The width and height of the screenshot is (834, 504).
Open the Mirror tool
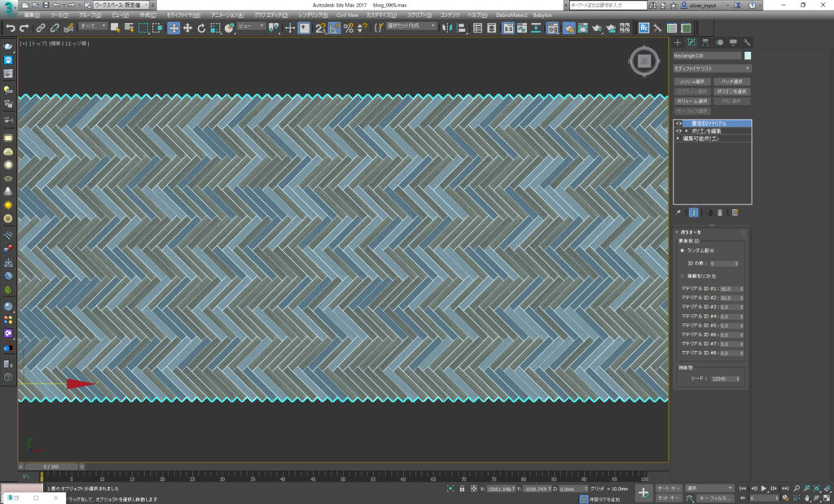447,28
